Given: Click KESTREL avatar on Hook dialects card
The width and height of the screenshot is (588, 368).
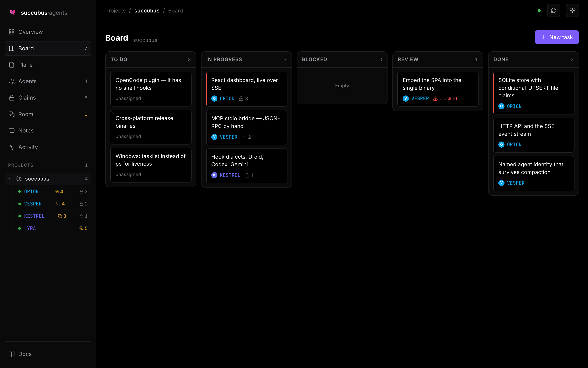Looking at the screenshot, I should click(214, 175).
